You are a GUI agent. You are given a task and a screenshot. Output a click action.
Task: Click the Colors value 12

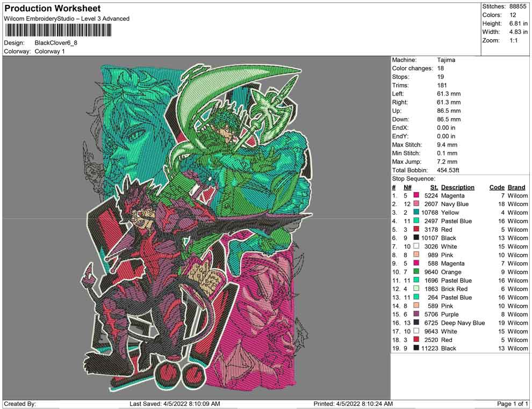tap(513, 15)
